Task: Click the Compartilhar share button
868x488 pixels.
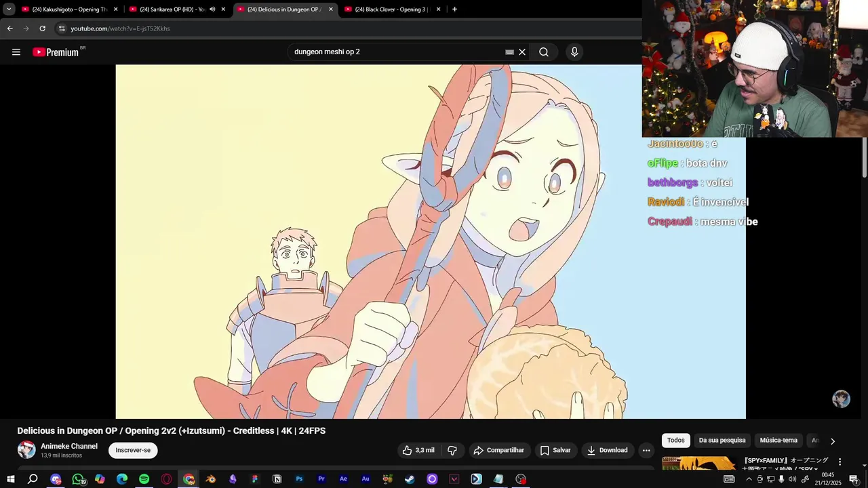Action: pos(499,450)
